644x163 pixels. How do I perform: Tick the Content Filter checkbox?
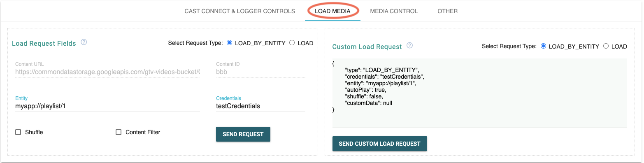click(x=119, y=132)
